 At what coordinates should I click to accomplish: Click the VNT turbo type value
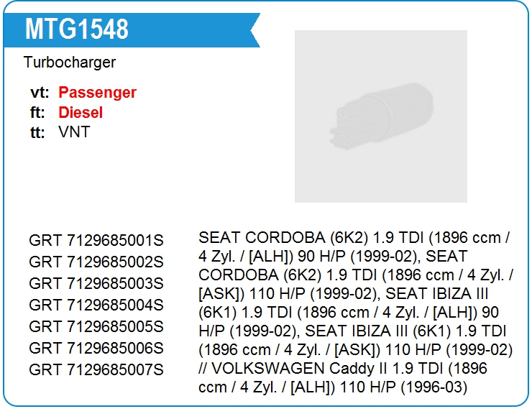(x=74, y=132)
